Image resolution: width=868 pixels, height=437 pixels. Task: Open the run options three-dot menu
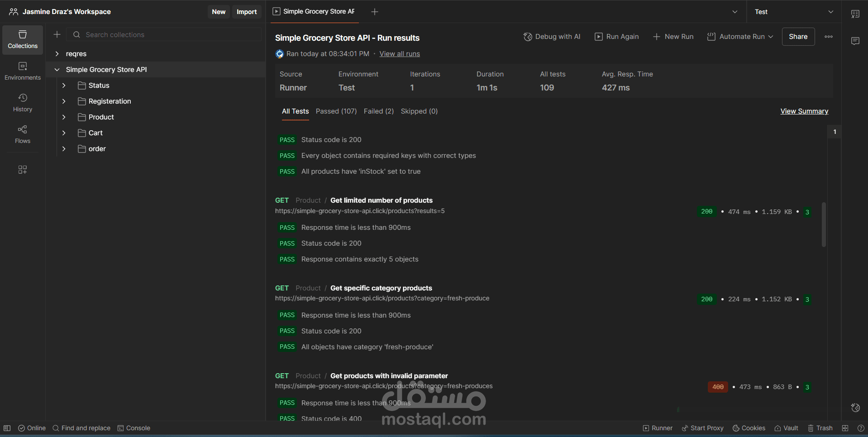(829, 37)
